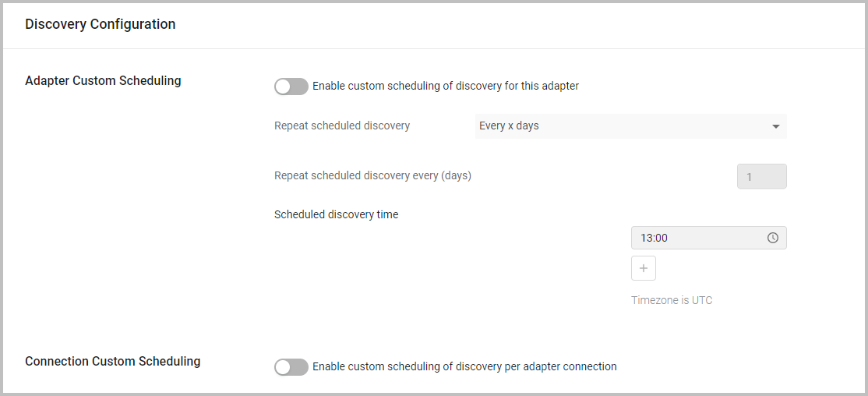Image resolution: width=868 pixels, height=396 pixels.
Task: Click the Discovery Configuration heading
Action: (x=100, y=24)
